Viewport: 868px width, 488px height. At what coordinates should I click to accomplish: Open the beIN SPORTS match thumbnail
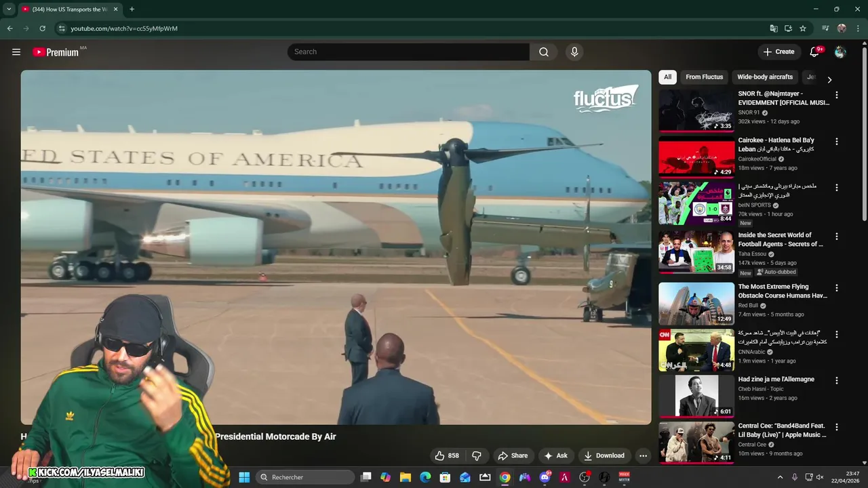coord(696,203)
